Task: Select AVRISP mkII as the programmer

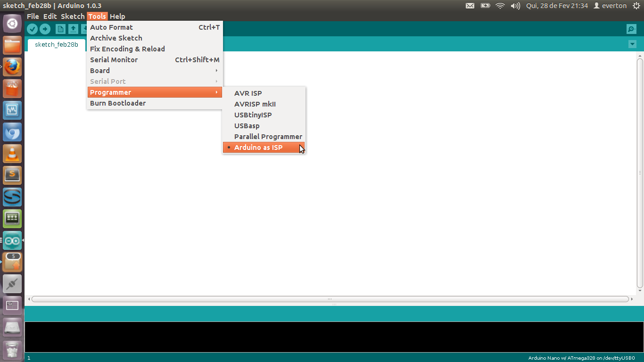Action: point(255,104)
